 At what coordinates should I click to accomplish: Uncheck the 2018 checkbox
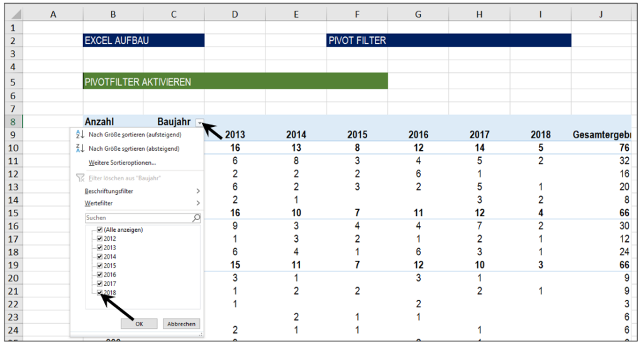(99, 292)
